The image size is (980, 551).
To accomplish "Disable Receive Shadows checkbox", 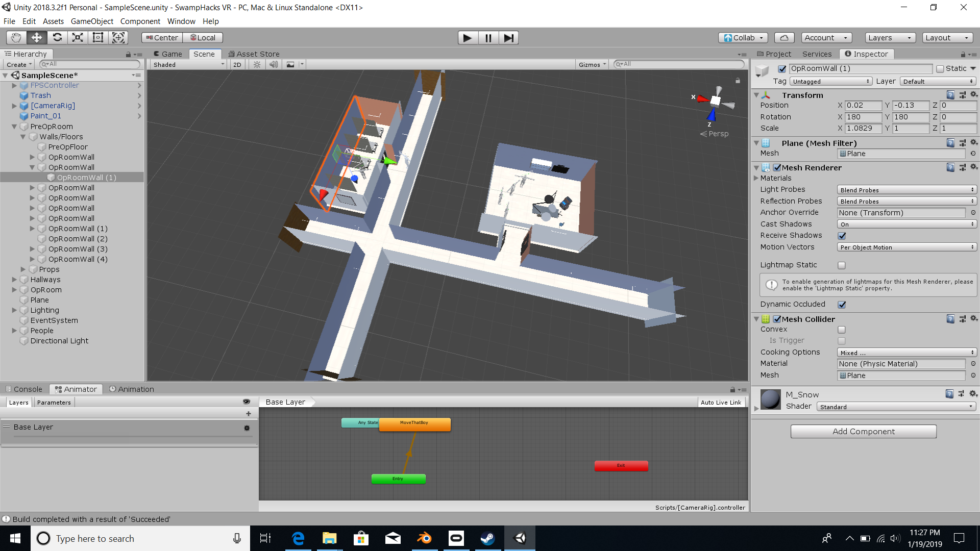I will click(842, 236).
